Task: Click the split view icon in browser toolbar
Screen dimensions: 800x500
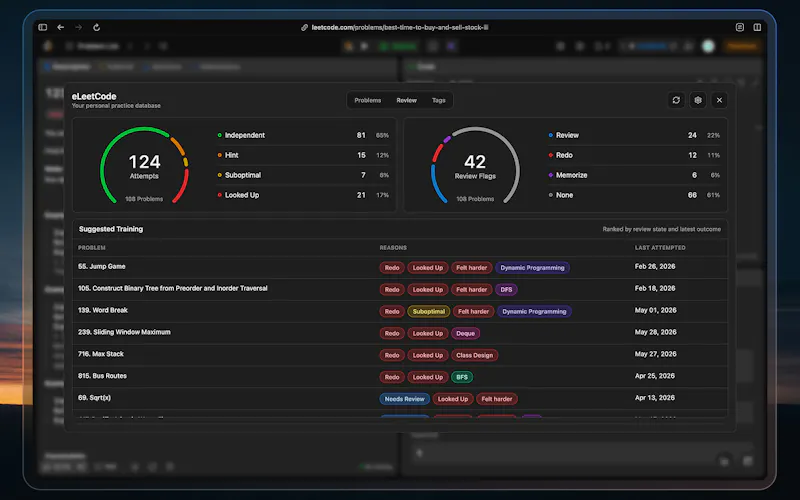Action: pos(757,27)
